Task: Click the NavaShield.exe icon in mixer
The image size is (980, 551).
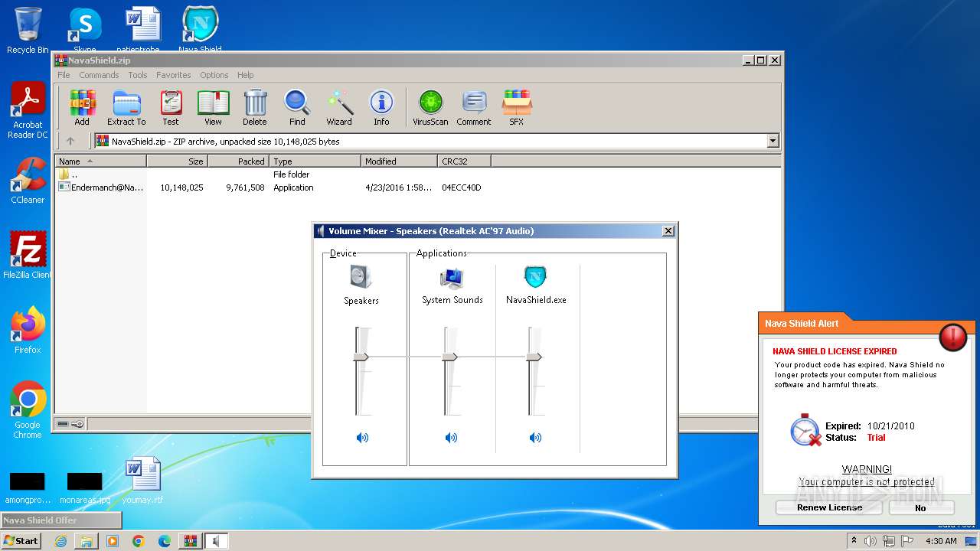Action: [535, 277]
